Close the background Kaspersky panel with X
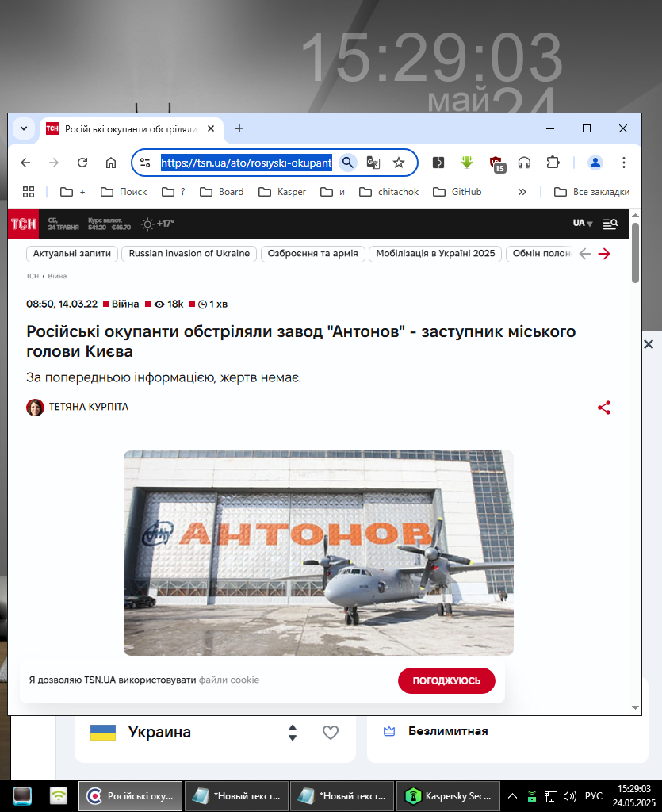Viewport: 662px width, 812px height. coord(649,344)
